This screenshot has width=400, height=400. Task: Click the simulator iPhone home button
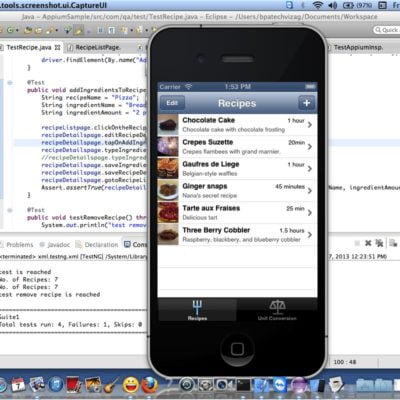(x=237, y=349)
